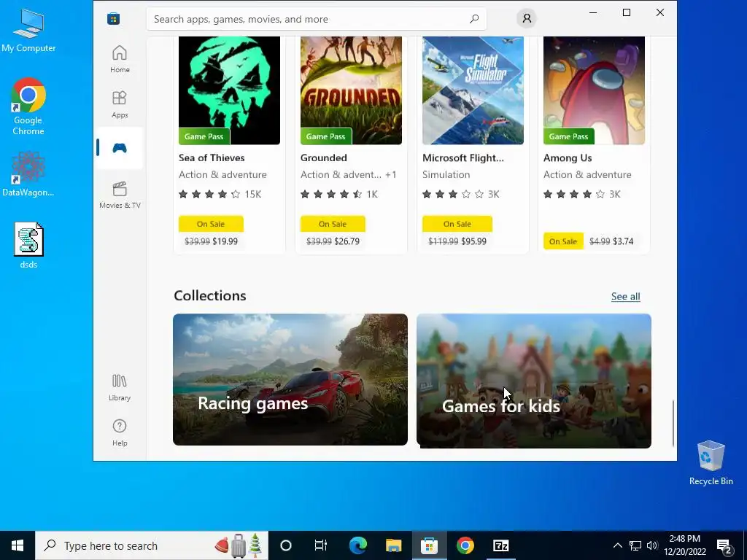747x560 pixels.
Task: Open the Library in the sidebar
Action: tap(120, 387)
